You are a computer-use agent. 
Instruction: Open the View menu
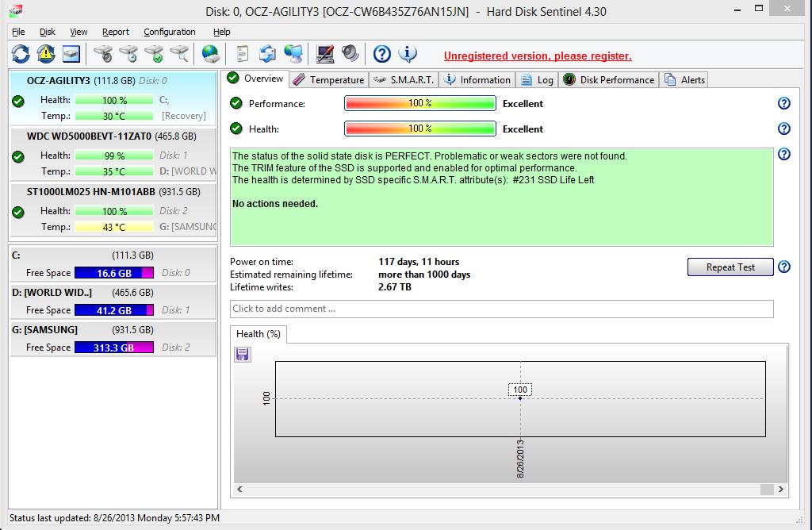(x=79, y=32)
